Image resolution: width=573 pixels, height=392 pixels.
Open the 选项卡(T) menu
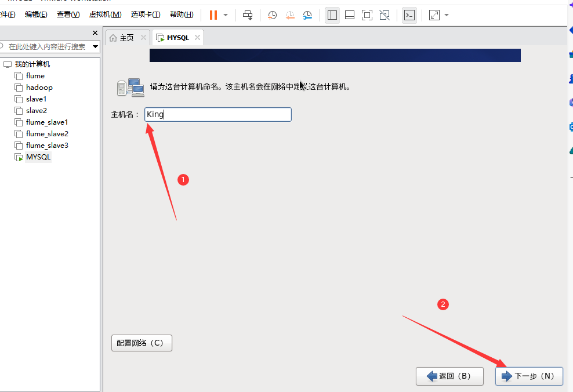[146, 14]
